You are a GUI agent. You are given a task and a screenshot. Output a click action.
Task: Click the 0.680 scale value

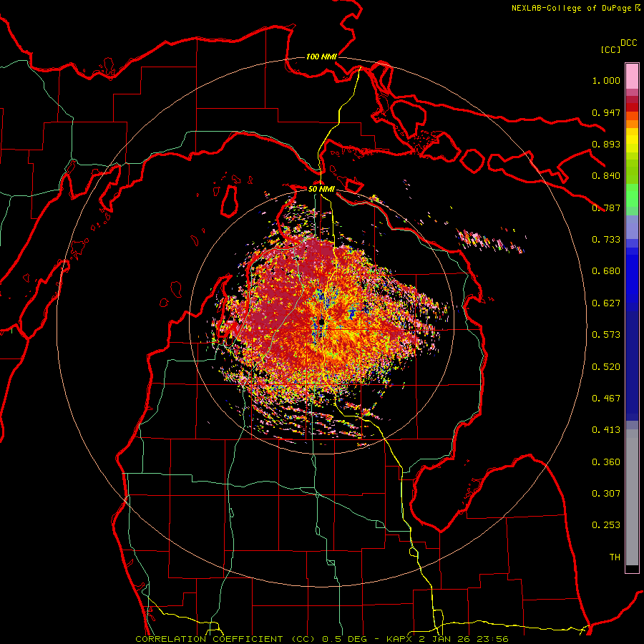coord(606,271)
